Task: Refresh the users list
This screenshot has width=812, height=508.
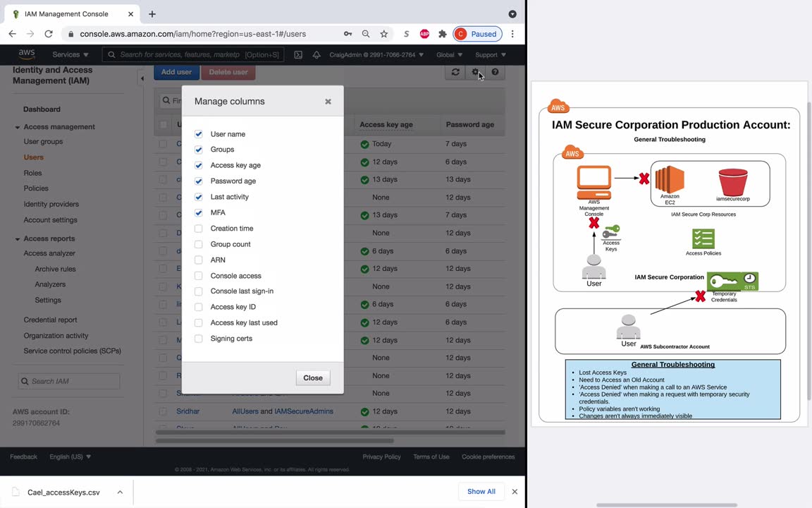Action: pos(455,72)
